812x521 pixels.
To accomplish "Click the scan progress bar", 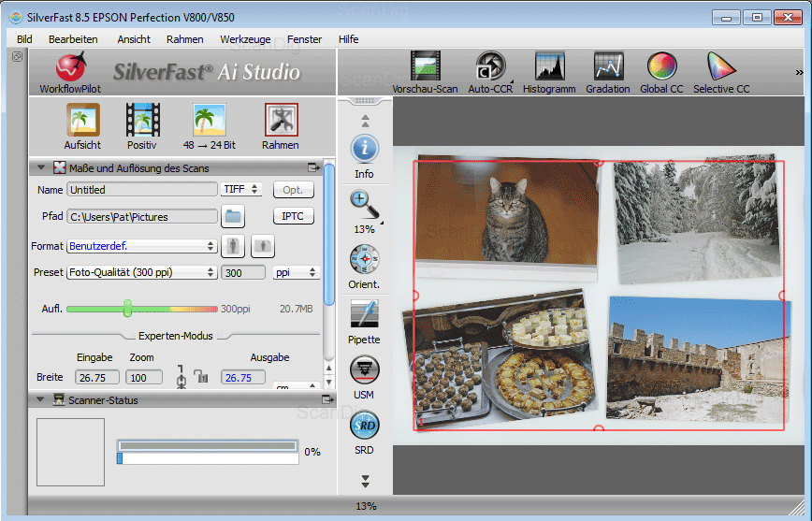I will pos(209,452).
